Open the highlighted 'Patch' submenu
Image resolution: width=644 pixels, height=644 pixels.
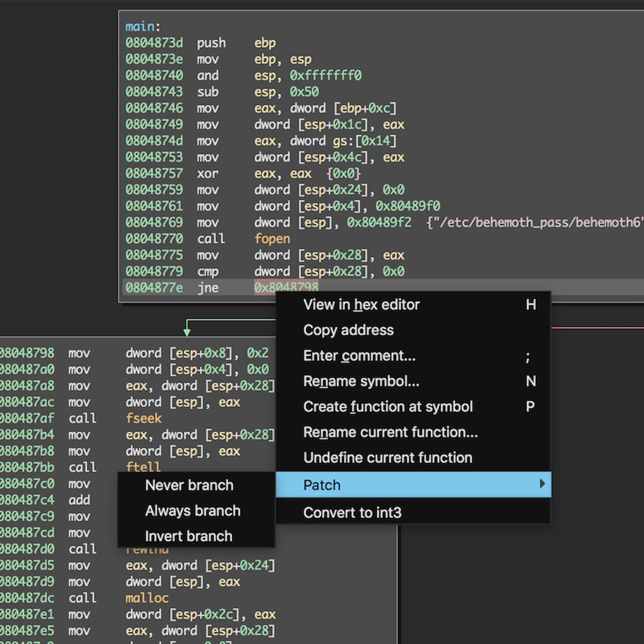pyautogui.click(x=413, y=485)
